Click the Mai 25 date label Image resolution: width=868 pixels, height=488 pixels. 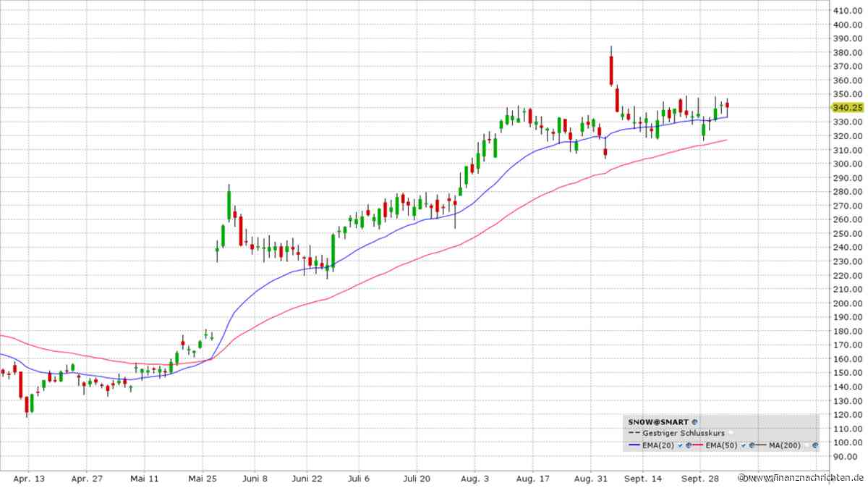(203, 479)
